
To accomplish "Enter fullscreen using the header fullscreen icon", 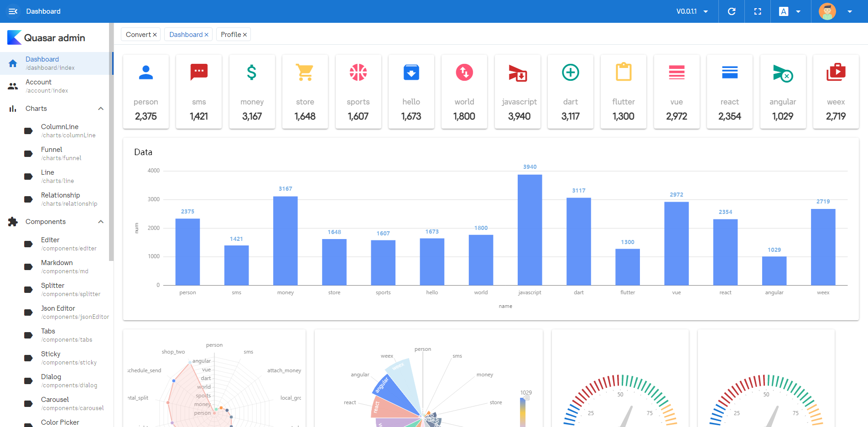I will click(758, 11).
